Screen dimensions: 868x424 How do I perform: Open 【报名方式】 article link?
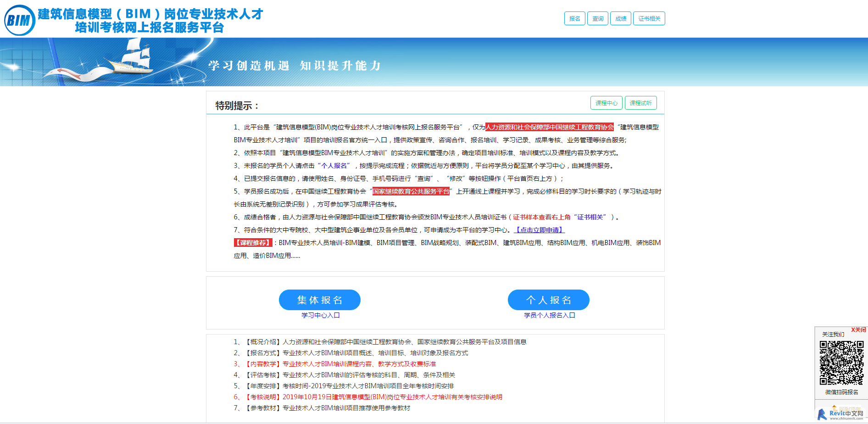click(356, 353)
